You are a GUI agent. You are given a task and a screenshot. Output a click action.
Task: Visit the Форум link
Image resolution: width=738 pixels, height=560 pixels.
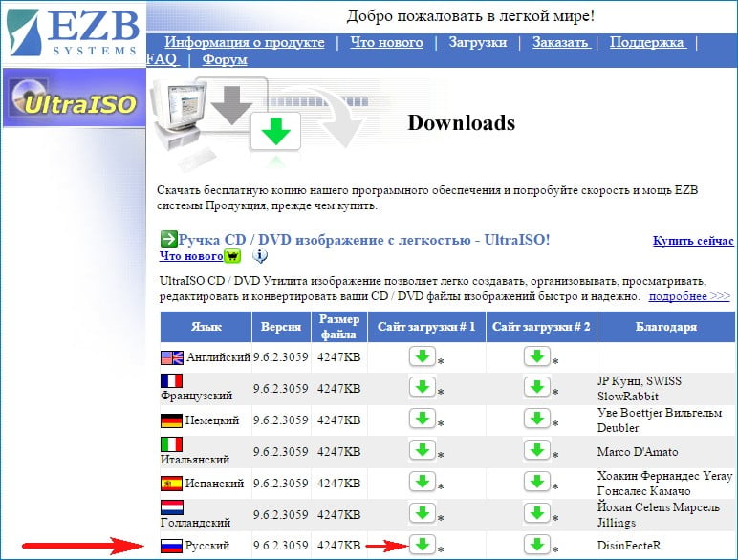[225, 59]
